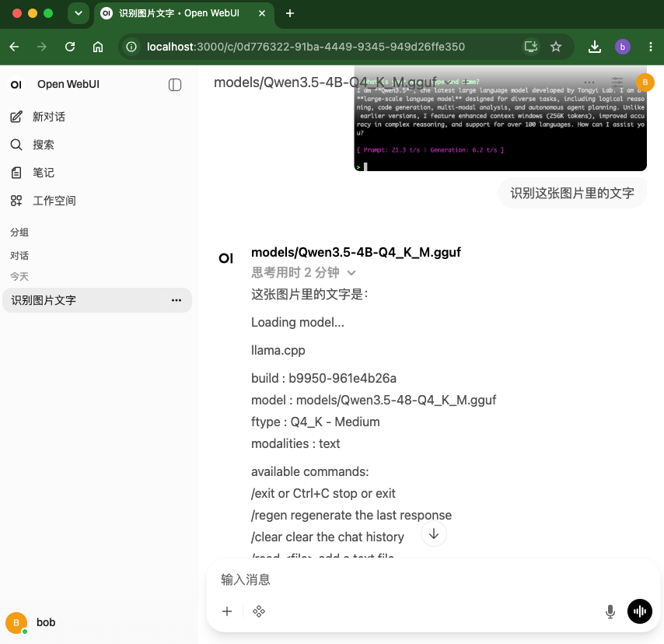Click the text modalities : text
This screenshot has height=644, width=664.
(295, 443)
